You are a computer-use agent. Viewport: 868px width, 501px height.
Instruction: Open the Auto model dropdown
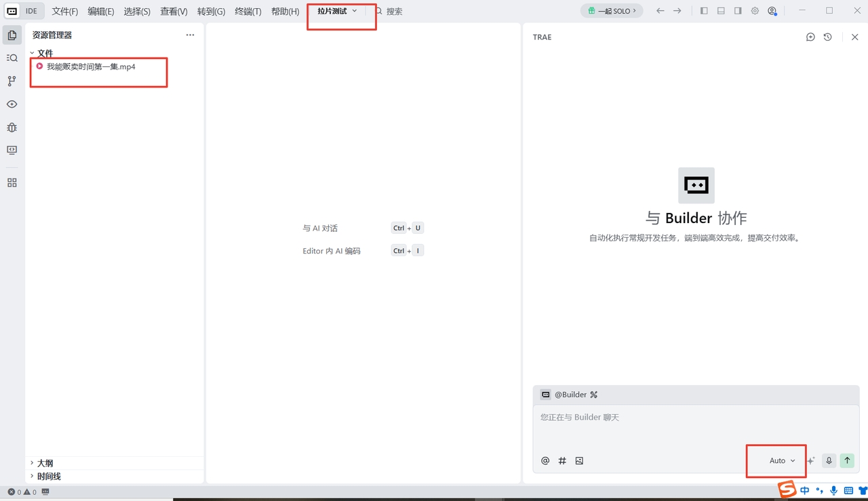[x=782, y=461]
